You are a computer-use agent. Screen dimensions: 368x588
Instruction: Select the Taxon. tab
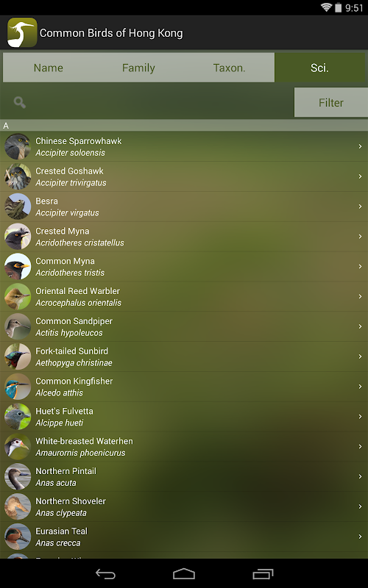(x=229, y=68)
